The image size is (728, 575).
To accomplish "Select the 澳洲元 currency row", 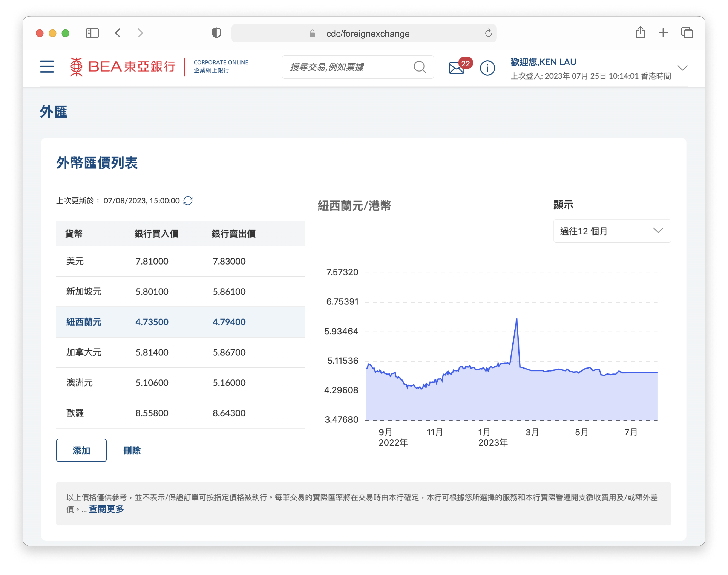I will tap(181, 382).
